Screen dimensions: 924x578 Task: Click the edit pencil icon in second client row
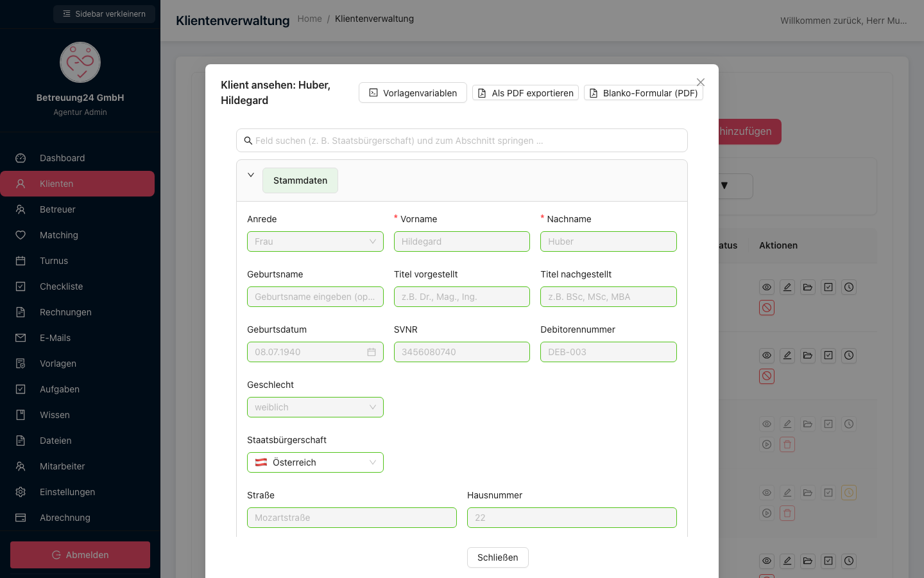click(x=787, y=355)
